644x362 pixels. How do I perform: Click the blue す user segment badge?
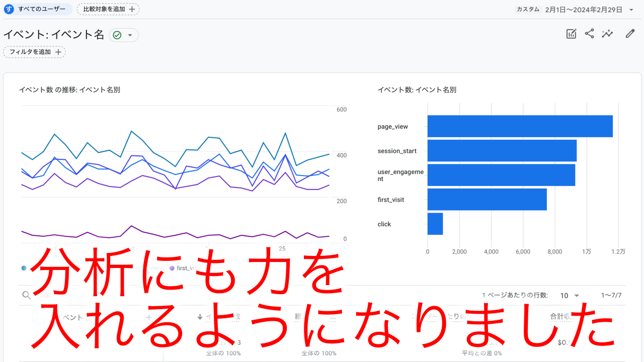click(x=9, y=9)
